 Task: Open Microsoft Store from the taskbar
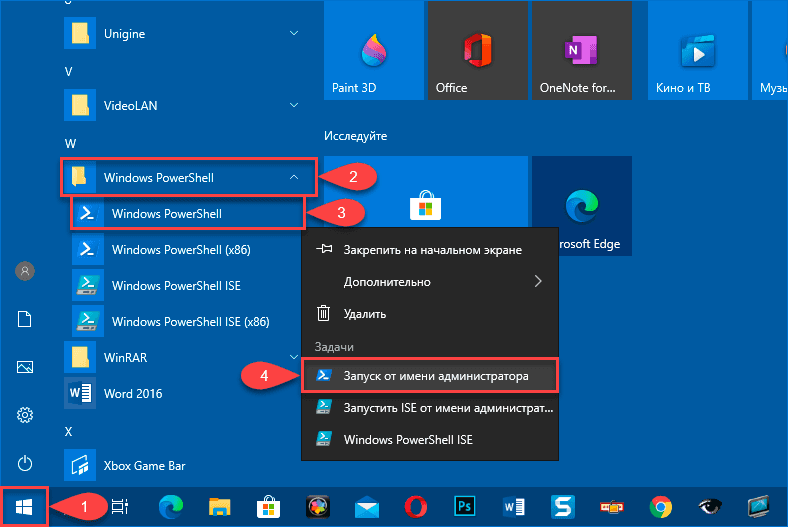coord(268,506)
